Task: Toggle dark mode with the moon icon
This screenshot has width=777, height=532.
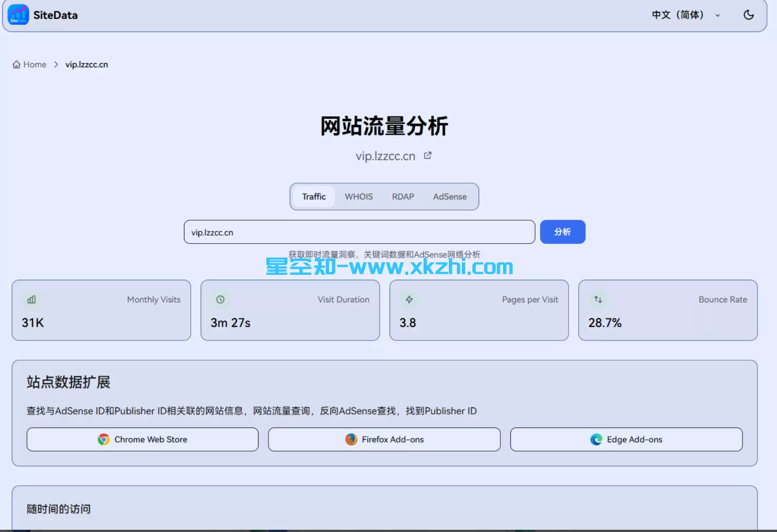Action: click(x=749, y=14)
